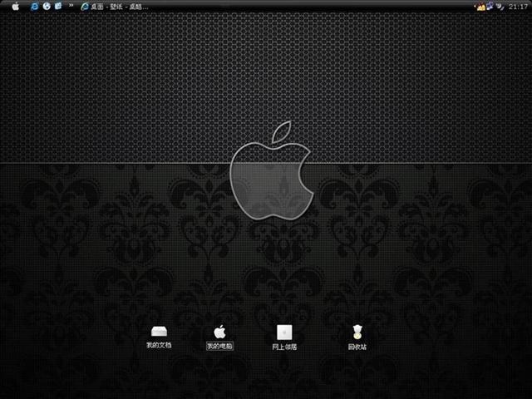Expand the quick launch overflow chevron
Screen dimensions: 532x399
point(71,6)
